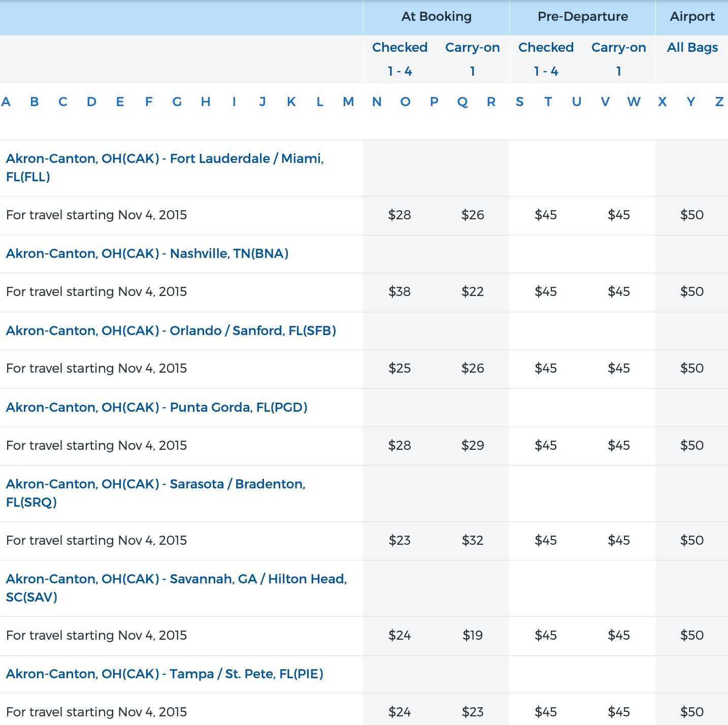Open Akron-Canton to Tampa / St. Pete route

point(164,674)
